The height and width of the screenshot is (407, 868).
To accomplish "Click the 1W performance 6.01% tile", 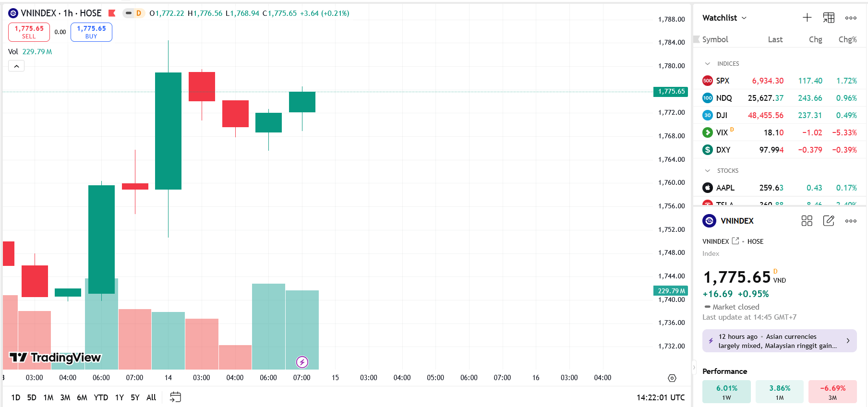I will point(726,392).
